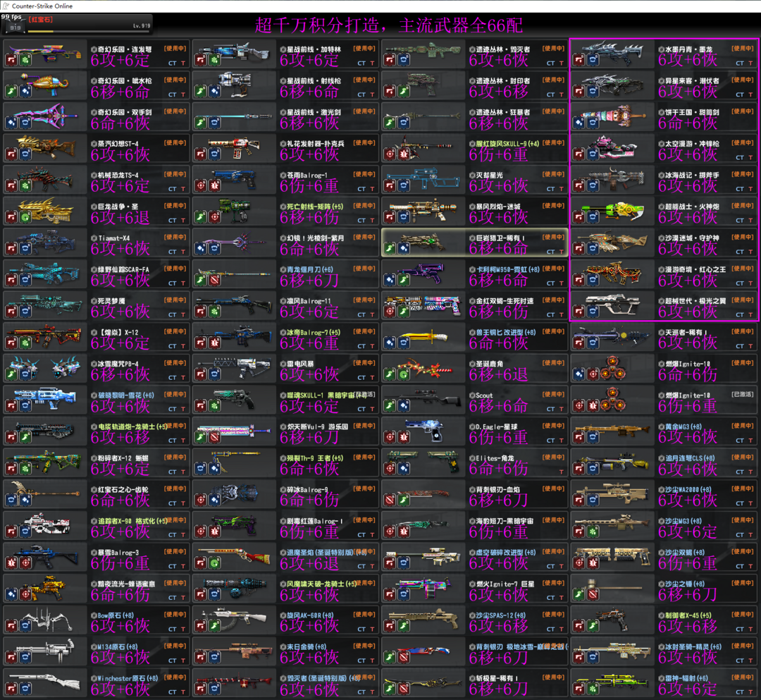Click the red crosshair part icon on 腥红旋风SKULL-9
Viewport: 761px width, 700px height.
390,154
